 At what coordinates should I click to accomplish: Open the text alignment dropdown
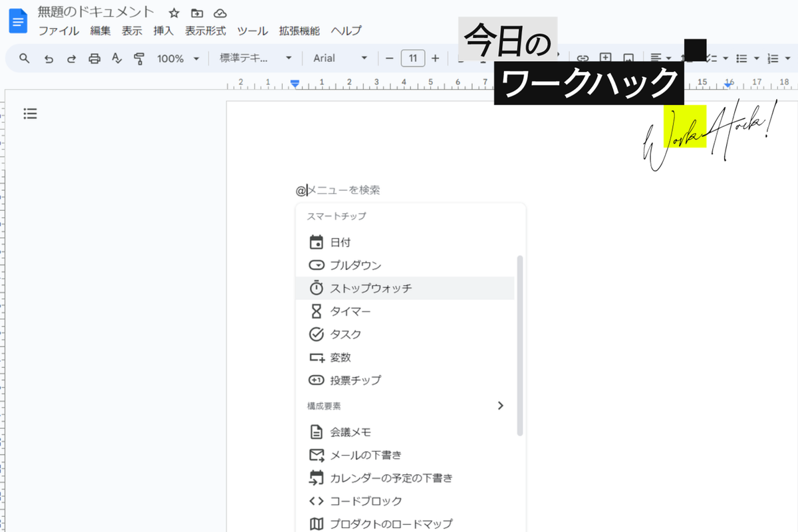pos(661,59)
